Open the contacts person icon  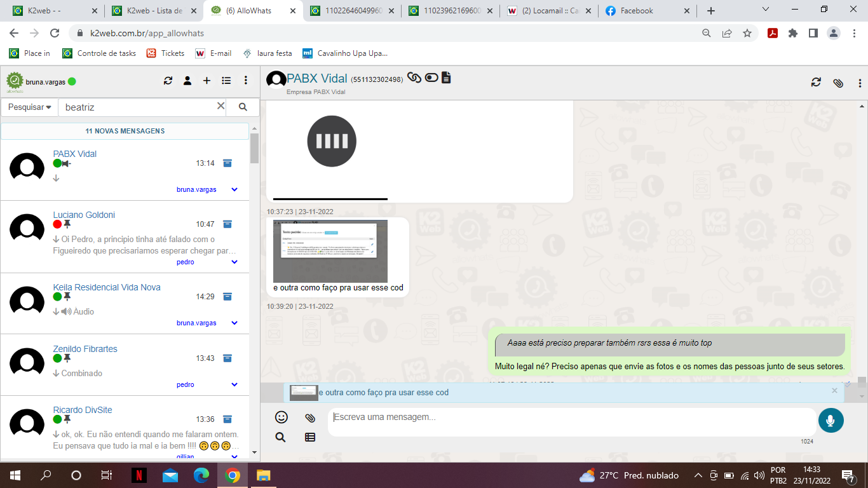[187, 81]
